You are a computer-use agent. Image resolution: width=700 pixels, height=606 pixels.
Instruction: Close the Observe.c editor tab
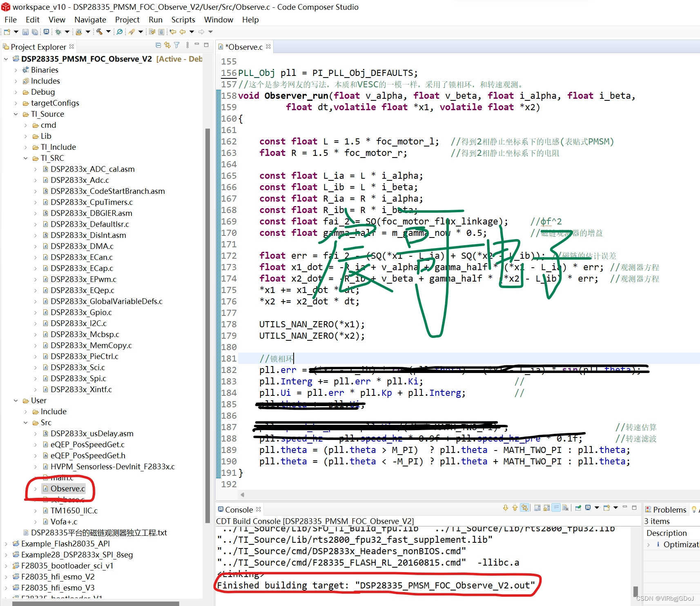coord(268,47)
